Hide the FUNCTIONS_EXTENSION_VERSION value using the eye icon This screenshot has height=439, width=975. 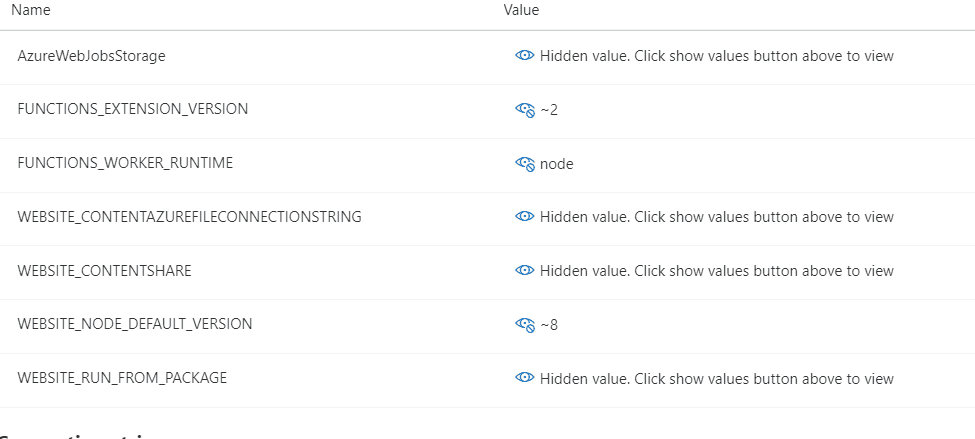525,110
